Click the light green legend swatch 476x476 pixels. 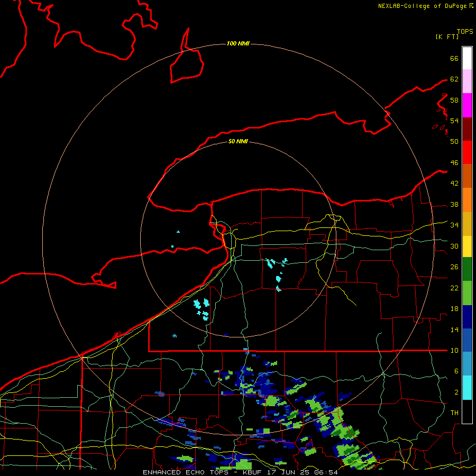[x=467, y=293]
